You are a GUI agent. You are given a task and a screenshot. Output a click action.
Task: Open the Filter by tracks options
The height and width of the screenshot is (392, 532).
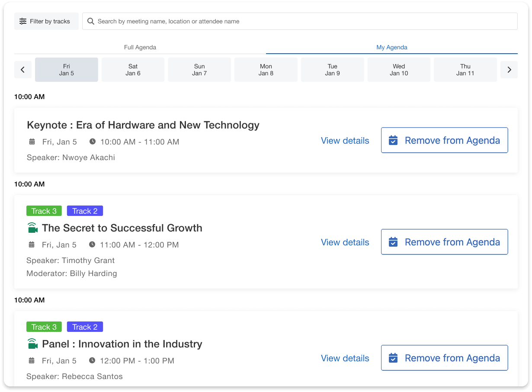click(46, 21)
